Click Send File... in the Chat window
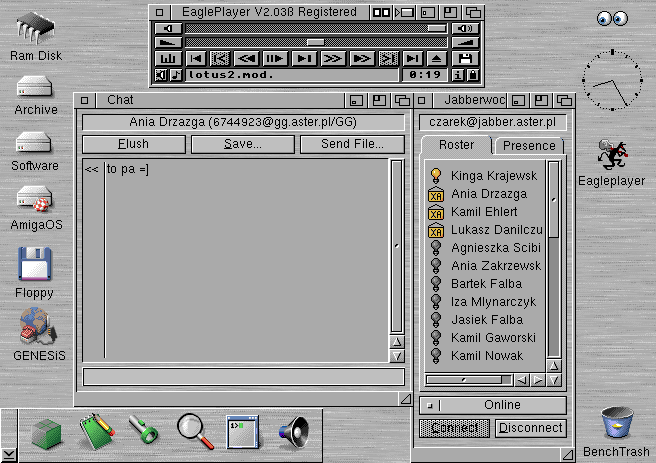The height and width of the screenshot is (463, 656). coord(352,144)
